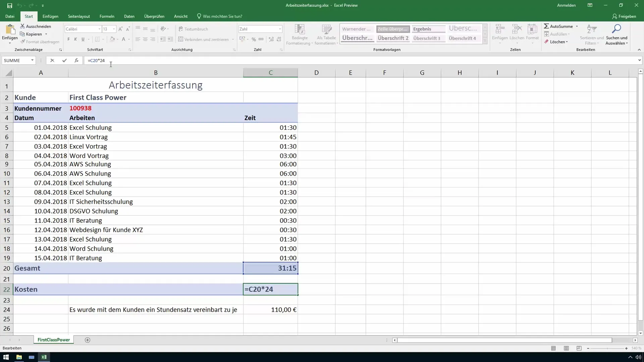Click the Save icon in quick access toolbar
The width and height of the screenshot is (644, 362).
(9, 5)
